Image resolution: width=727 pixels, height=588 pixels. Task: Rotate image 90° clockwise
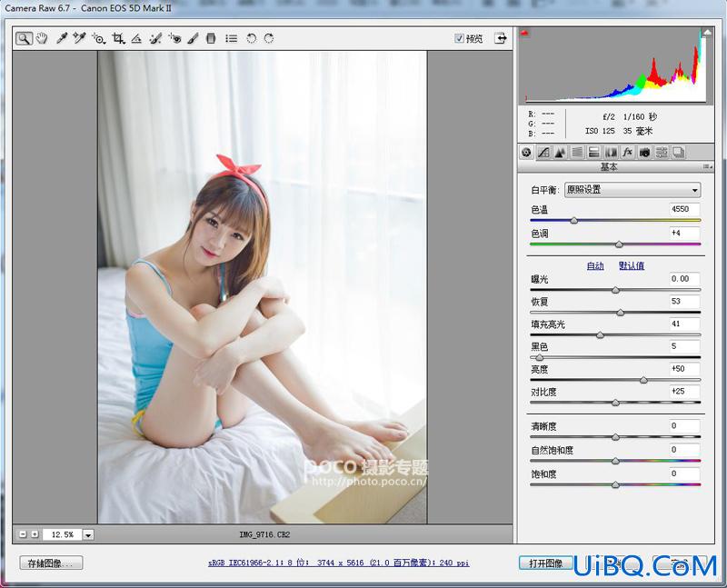269,38
